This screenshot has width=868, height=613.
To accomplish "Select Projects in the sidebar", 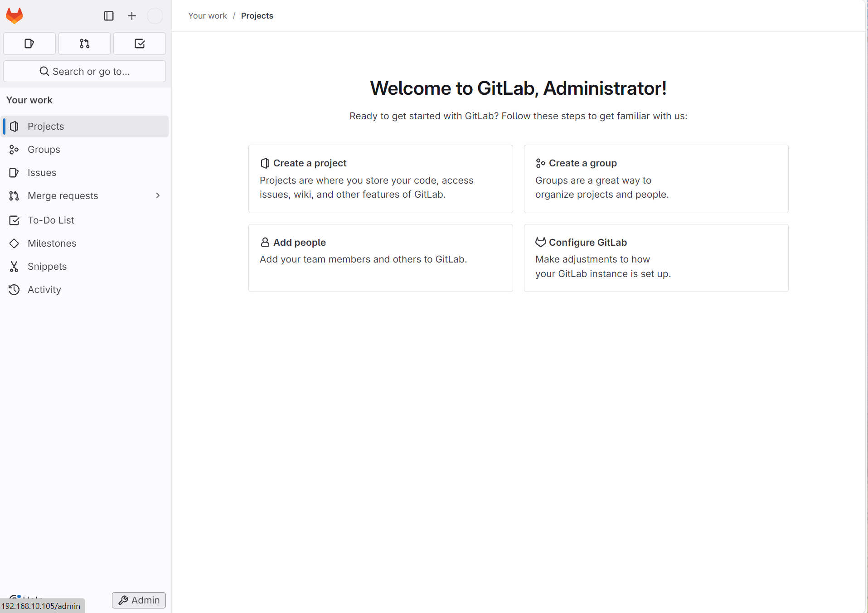I will [86, 126].
